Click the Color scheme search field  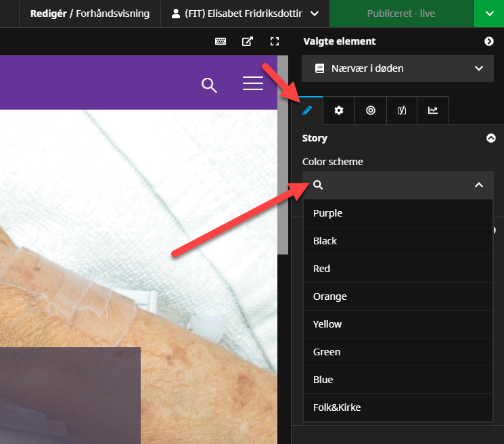tap(398, 185)
